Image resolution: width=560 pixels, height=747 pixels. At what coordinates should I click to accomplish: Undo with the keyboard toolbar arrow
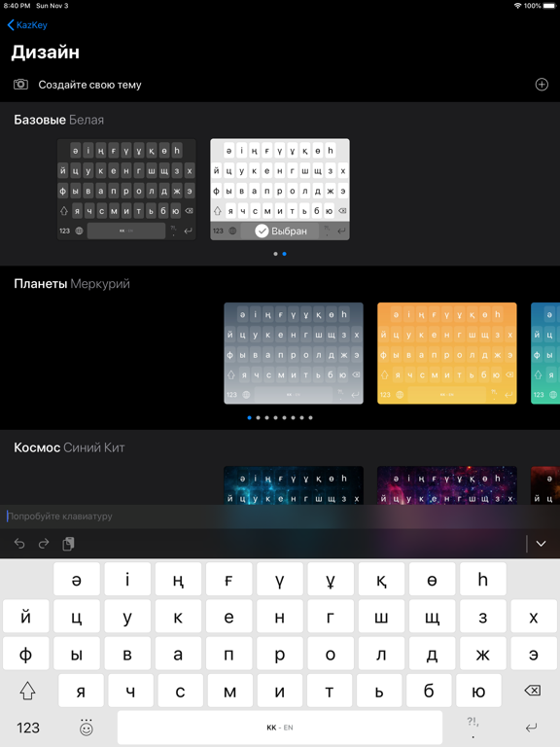coord(19,544)
